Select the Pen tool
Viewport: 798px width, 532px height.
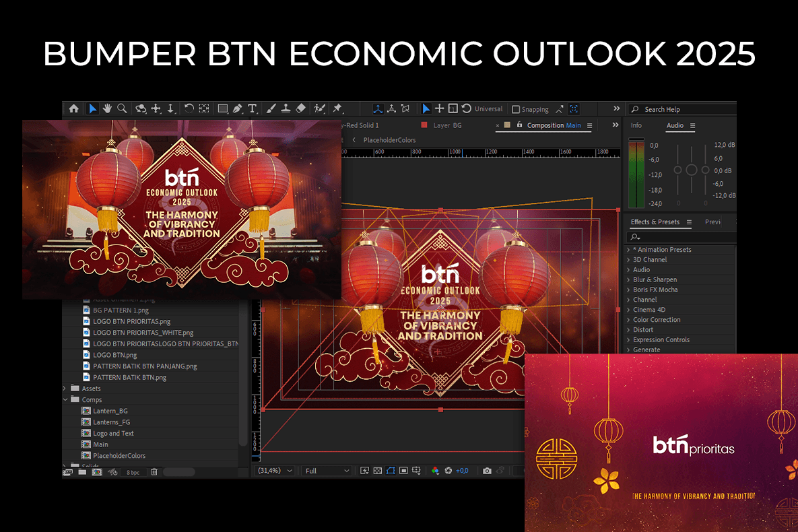237,108
